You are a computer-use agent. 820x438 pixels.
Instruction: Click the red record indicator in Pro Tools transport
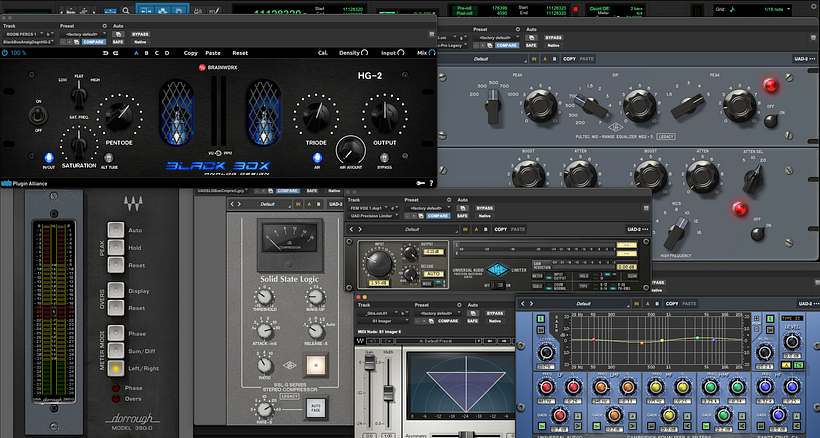click(575, 9)
